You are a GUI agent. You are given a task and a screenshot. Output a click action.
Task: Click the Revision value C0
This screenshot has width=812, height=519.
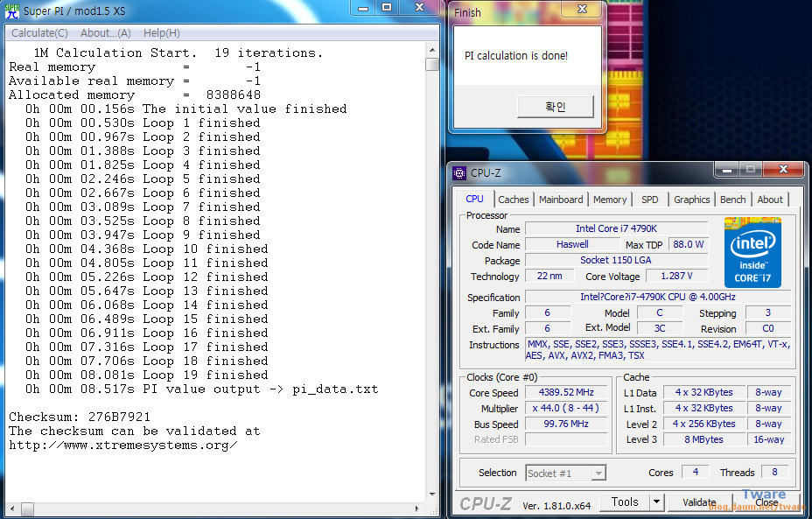(x=767, y=328)
